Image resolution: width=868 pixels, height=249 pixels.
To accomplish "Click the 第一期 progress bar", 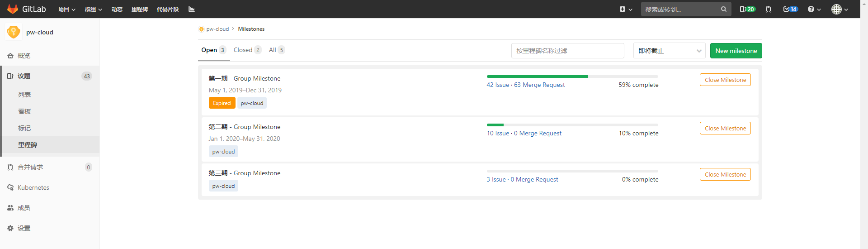I will click(572, 77).
